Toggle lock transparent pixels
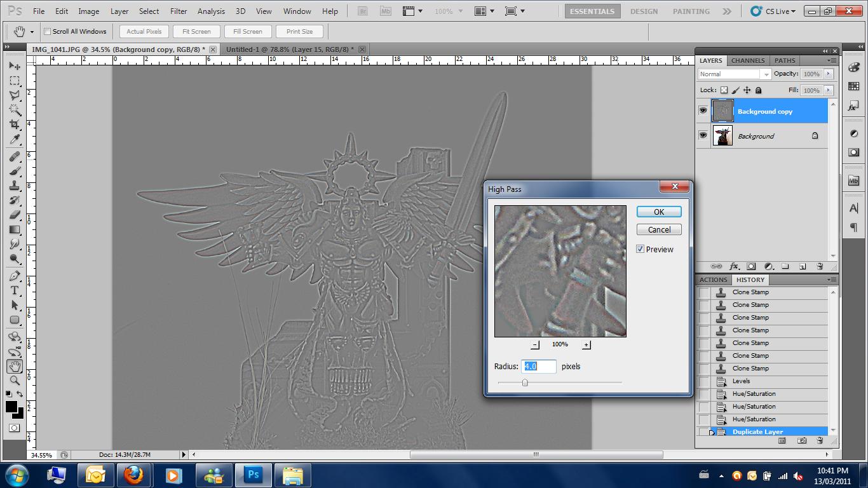The height and width of the screenshot is (488, 868). [x=724, y=90]
